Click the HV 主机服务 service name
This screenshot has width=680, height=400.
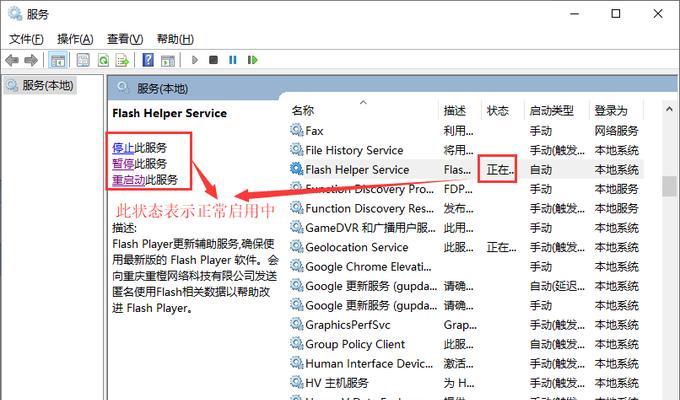[x=337, y=383]
